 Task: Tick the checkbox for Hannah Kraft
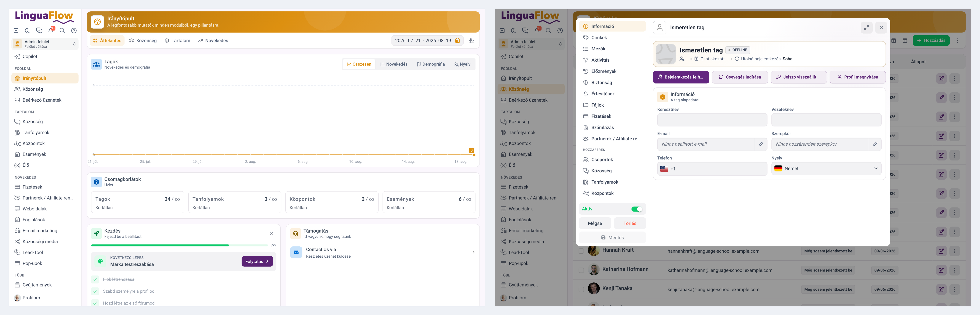[x=581, y=251]
